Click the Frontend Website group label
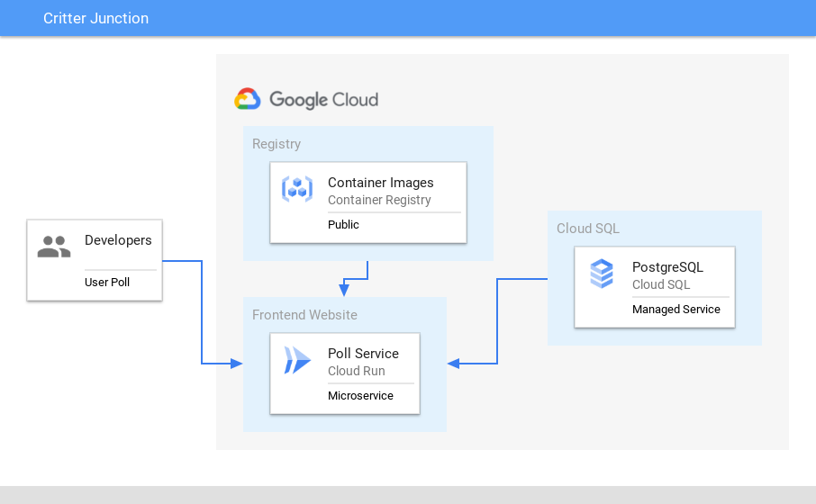Screen dimensions: 816x504 [304, 315]
